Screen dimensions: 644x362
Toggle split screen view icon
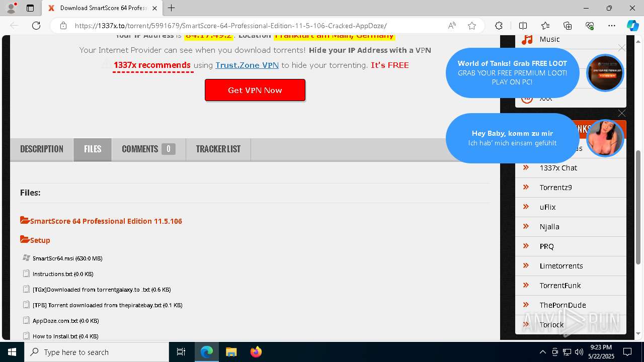523,26
